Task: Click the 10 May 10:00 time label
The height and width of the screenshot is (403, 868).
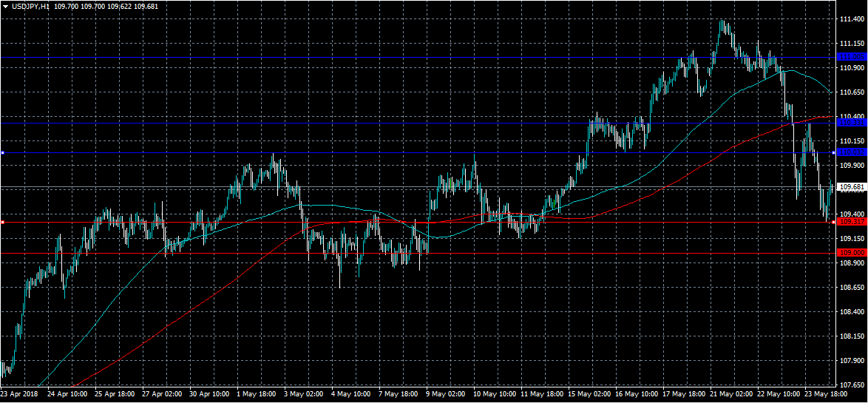Action: tap(495, 394)
